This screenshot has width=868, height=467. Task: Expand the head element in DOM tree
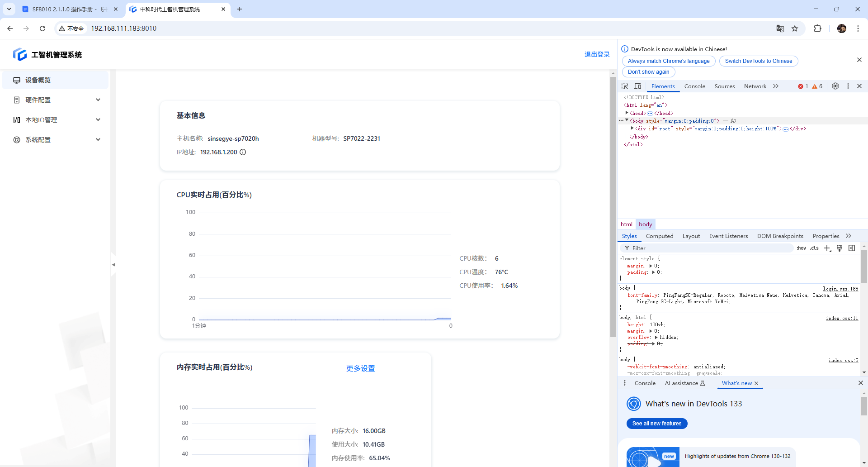coord(627,113)
